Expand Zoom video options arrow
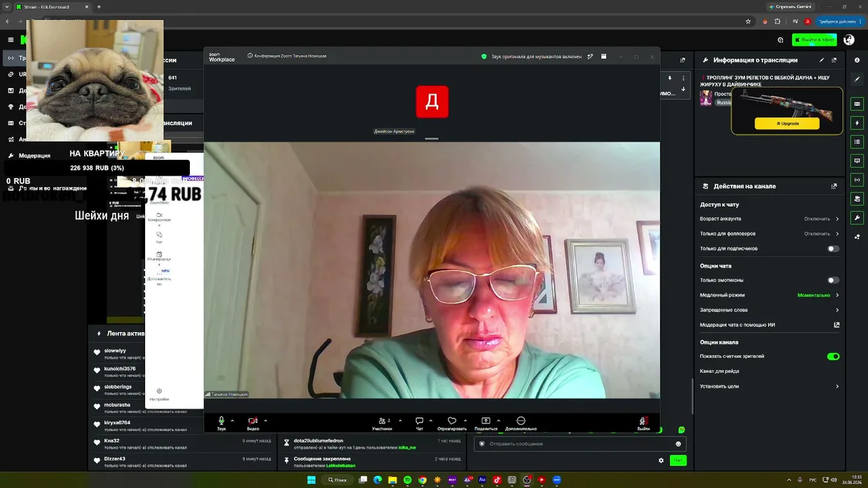The height and width of the screenshot is (488, 868). [x=265, y=420]
